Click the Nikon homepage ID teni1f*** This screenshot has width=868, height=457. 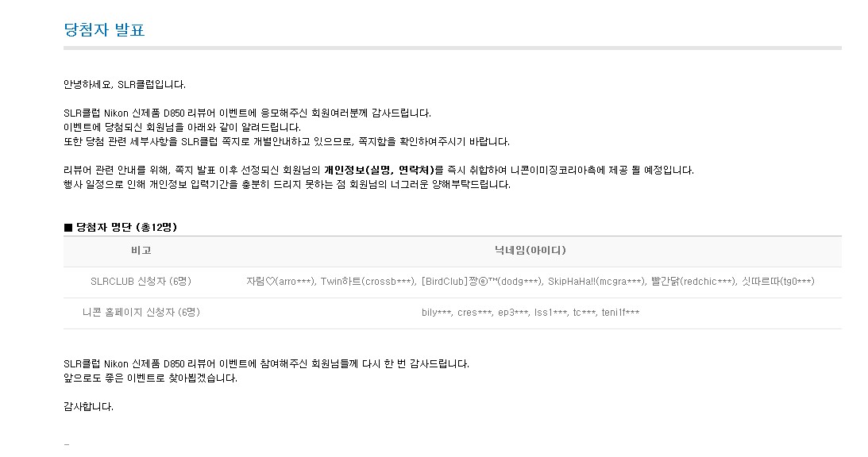click(x=620, y=313)
